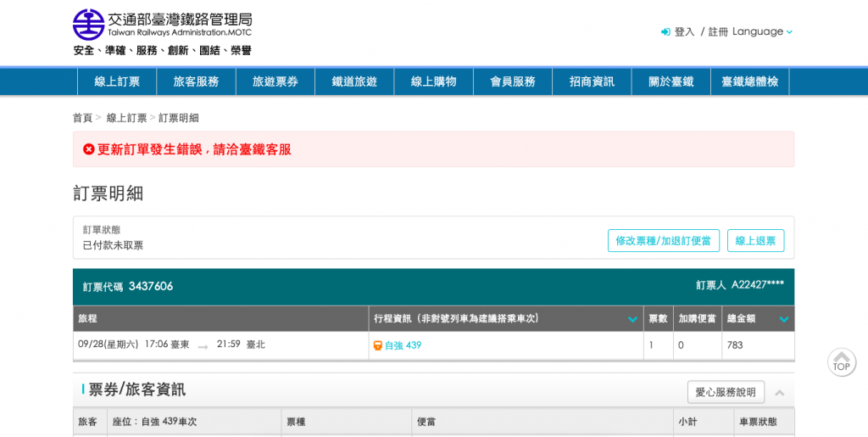Click the 愛心服務說明 button
Viewport: 868px width, 437px height.
click(x=726, y=392)
